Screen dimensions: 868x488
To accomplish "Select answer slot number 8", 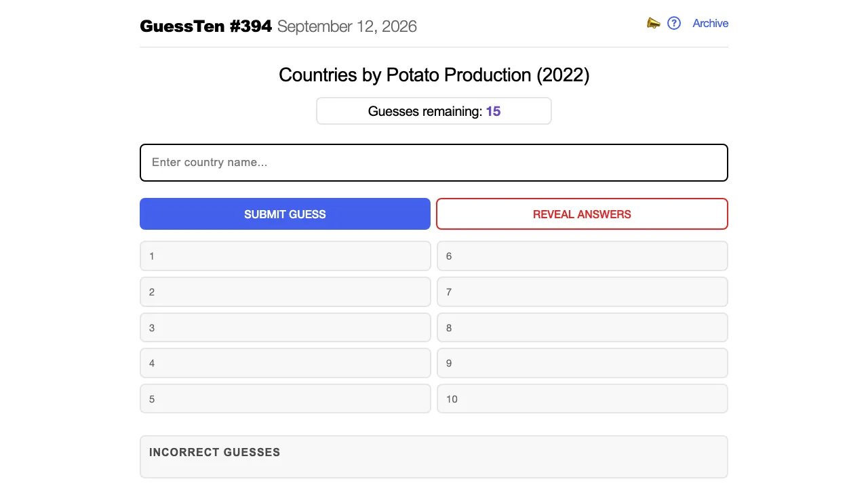I will [x=583, y=327].
